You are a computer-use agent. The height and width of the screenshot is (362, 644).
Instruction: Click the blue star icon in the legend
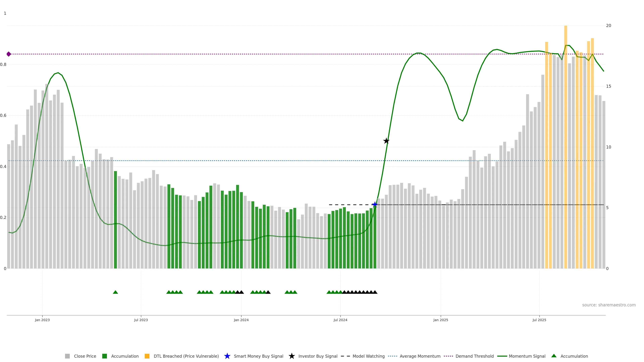(227, 356)
